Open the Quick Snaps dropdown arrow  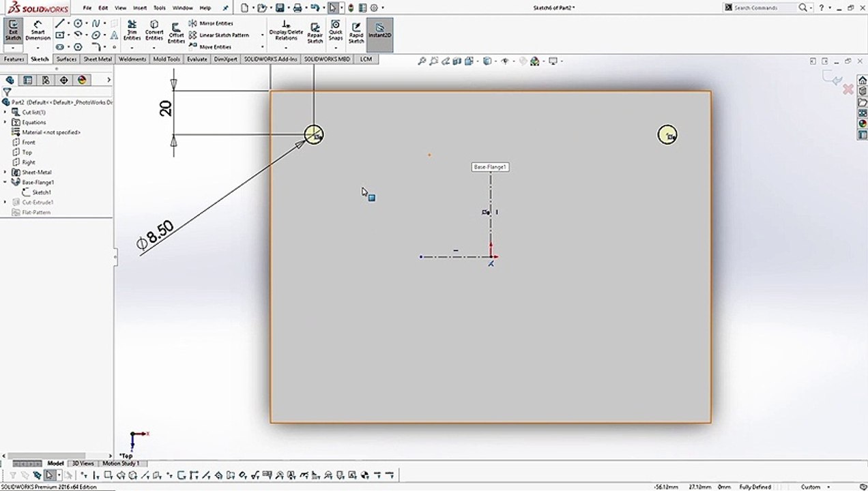(x=336, y=47)
